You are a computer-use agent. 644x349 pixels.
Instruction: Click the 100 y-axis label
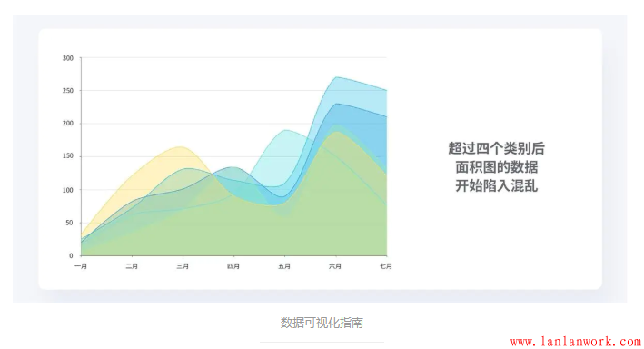[68, 190]
